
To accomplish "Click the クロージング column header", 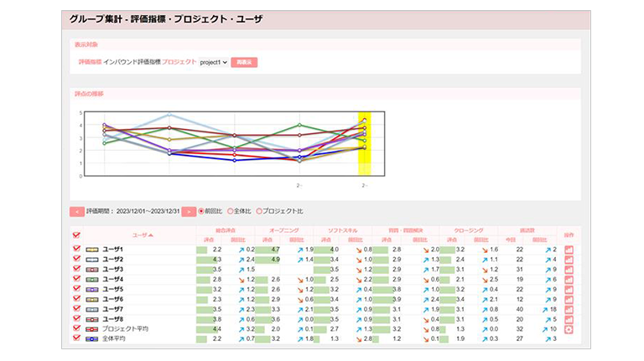I will pos(468,229).
